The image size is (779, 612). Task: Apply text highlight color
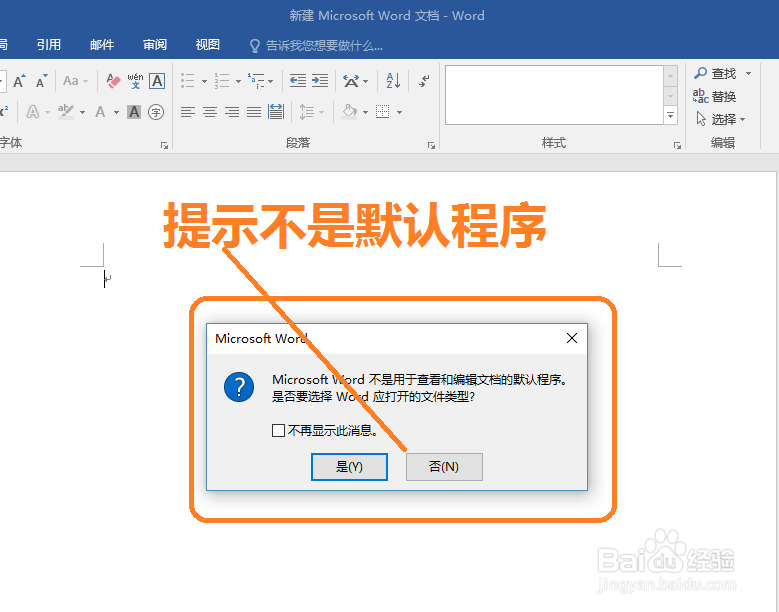pos(66,112)
